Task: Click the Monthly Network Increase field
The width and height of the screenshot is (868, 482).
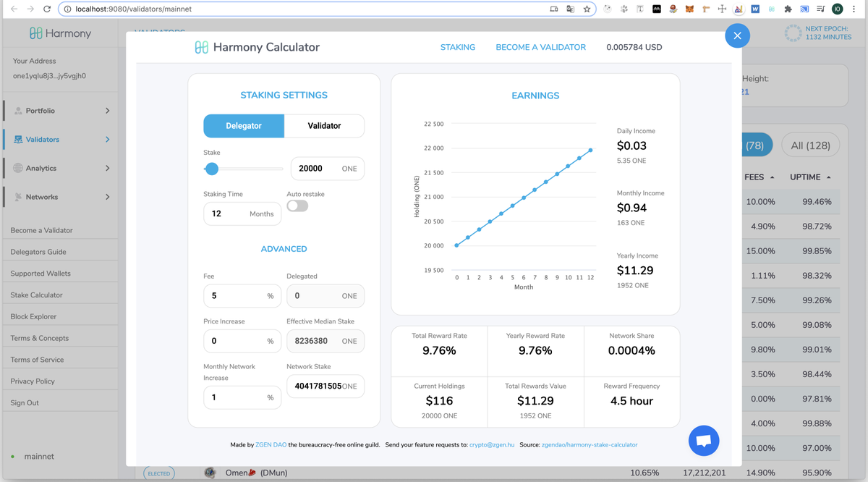Action: click(x=242, y=397)
